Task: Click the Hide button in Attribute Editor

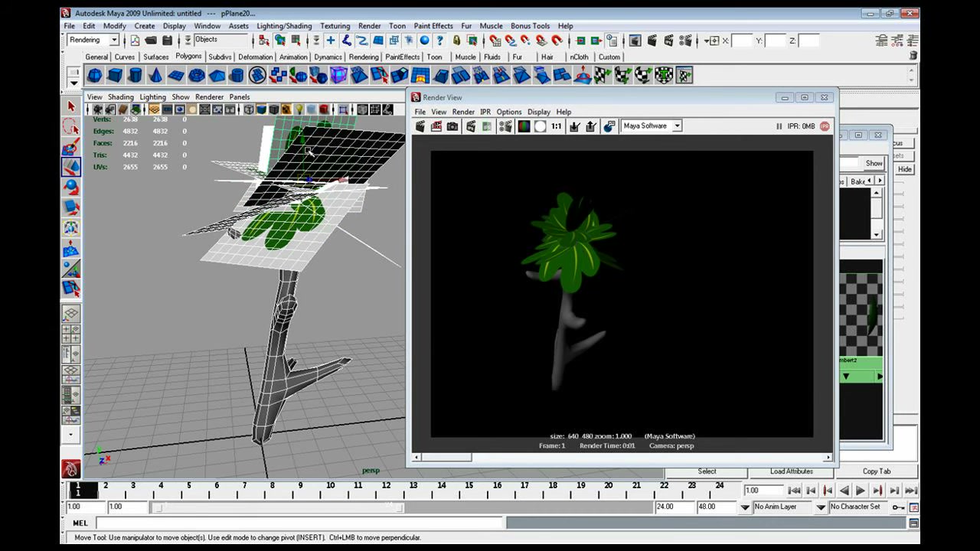Action: click(x=905, y=169)
